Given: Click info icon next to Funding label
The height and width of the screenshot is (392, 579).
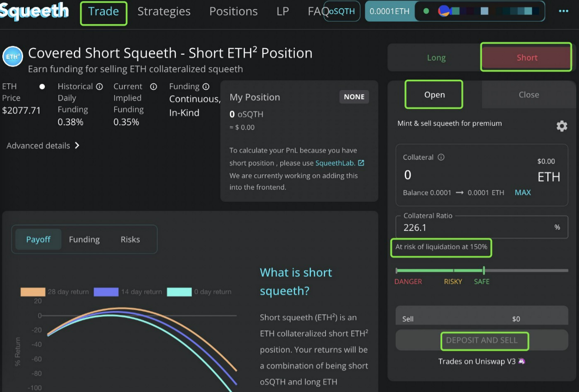Looking at the screenshot, I should coord(206,86).
